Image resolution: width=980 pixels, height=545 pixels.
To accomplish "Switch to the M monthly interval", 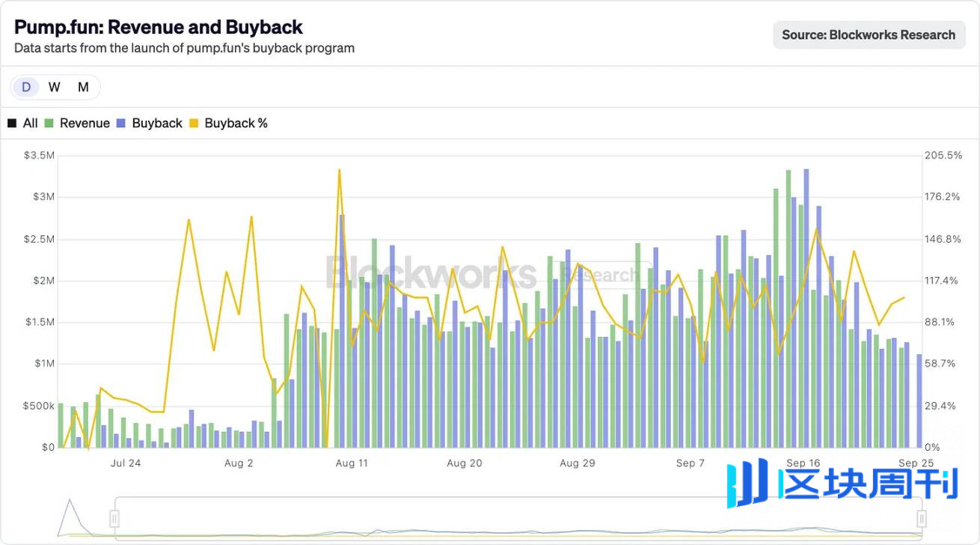I will (83, 87).
